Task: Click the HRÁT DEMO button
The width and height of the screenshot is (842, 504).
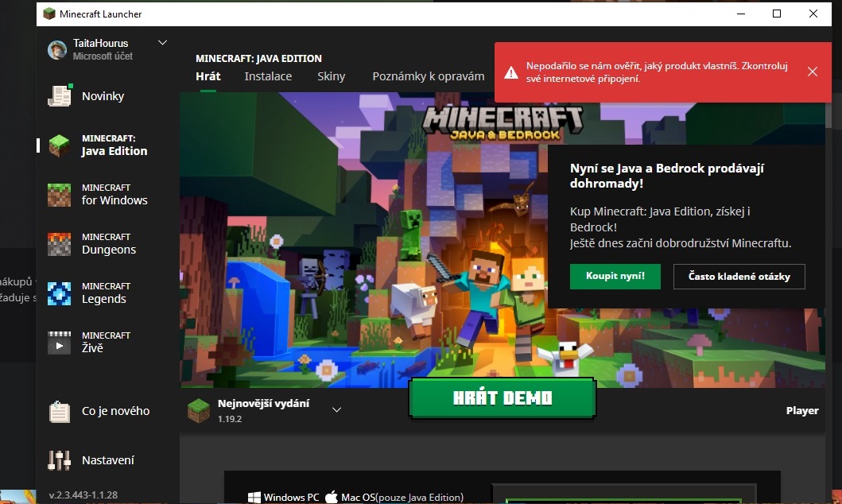Action: click(x=502, y=398)
